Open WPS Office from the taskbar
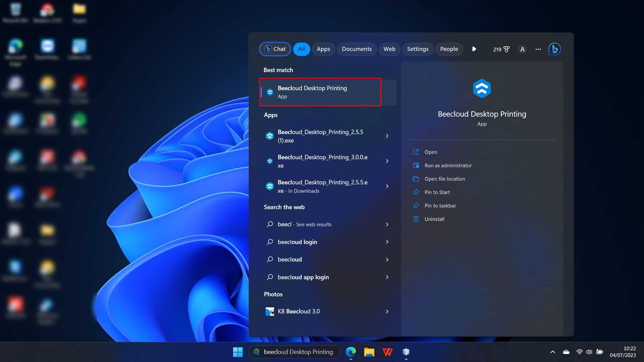The image size is (644, 362). coord(387,352)
